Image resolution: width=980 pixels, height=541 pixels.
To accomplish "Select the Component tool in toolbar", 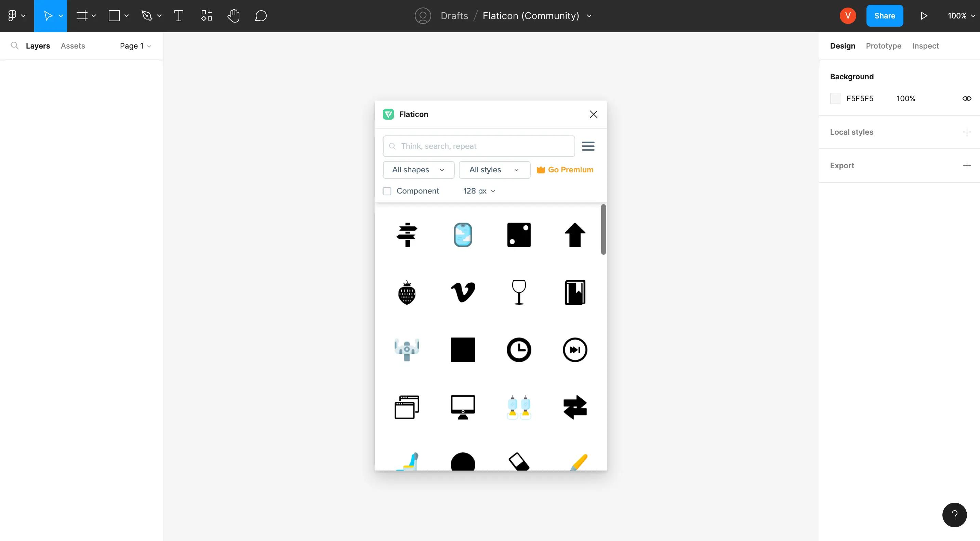I will pyautogui.click(x=206, y=15).
